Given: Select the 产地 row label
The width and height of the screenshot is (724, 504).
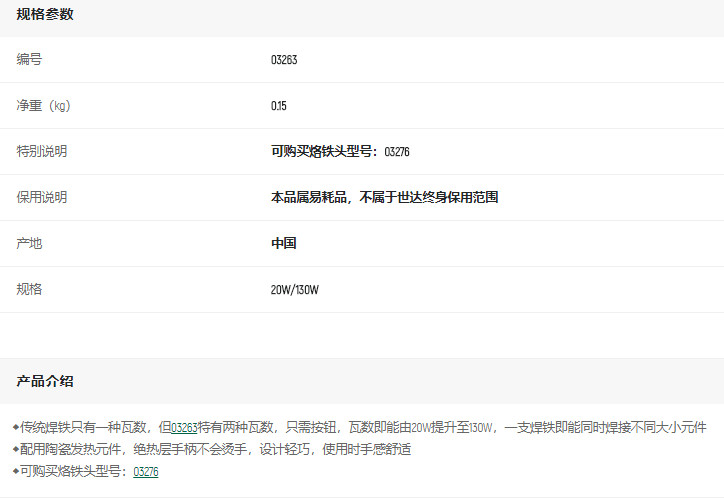Looking at the screenshot, I should pyautogui.click(x=29, y=244).
